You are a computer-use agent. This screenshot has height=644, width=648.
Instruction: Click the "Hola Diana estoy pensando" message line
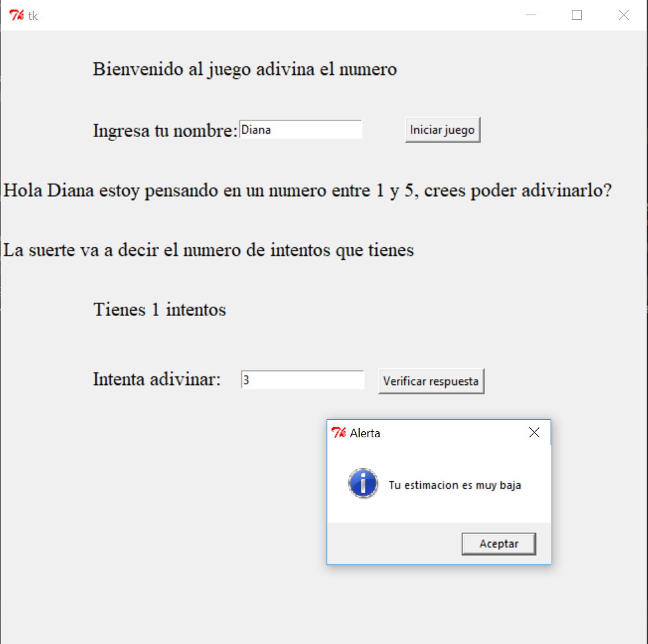[307, 191]
